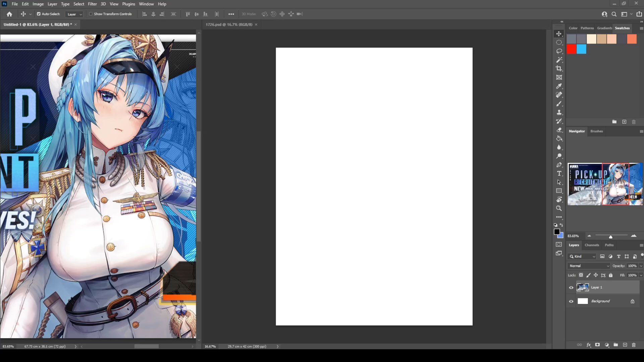The image size is (644, 362).
Task: Open Swatches panel menu
Action: click(x=641, y=28)
